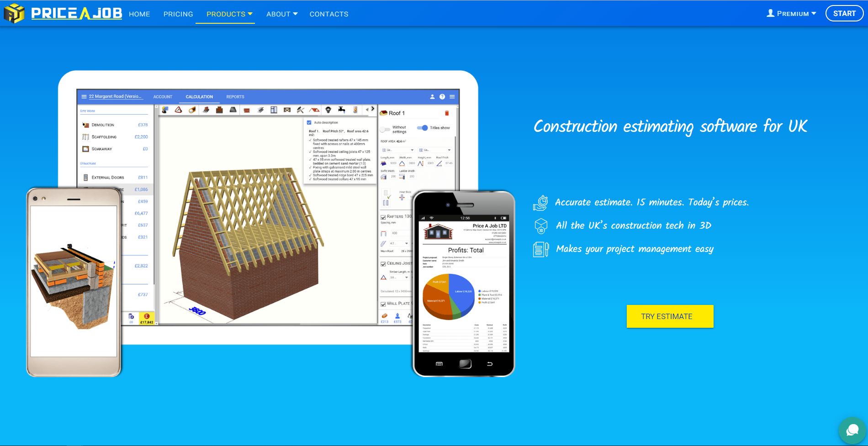868x446 pixels.
Task: Click the 22 Margaret Road project title
Action: pos(115,97)
